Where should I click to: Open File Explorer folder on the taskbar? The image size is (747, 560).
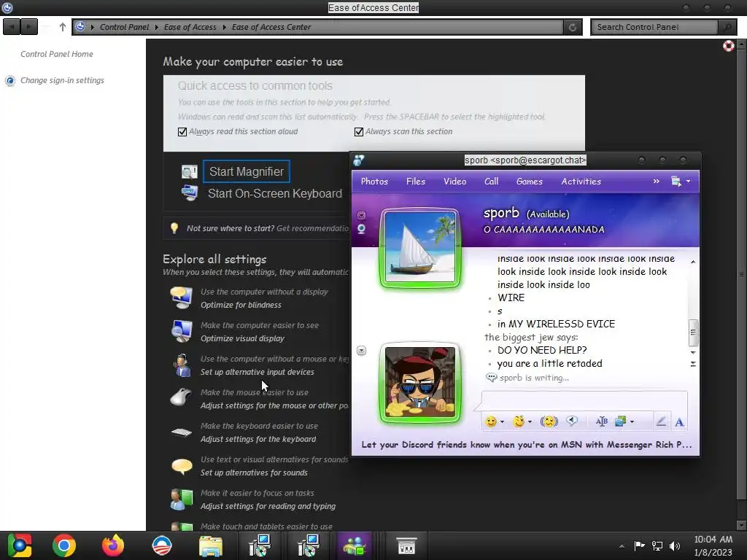(210, 545)
